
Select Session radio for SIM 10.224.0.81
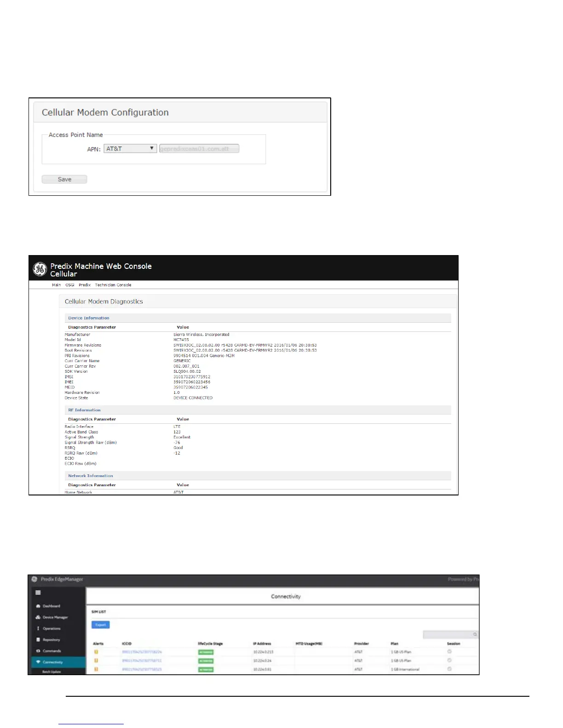tap(449, 669)
